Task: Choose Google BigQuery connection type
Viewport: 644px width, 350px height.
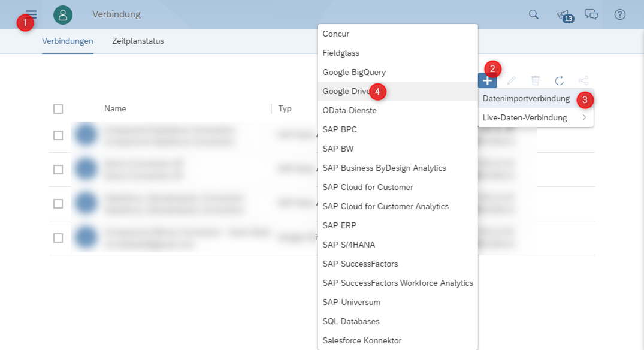Action: pyautogui.click(x=398, y=72)
